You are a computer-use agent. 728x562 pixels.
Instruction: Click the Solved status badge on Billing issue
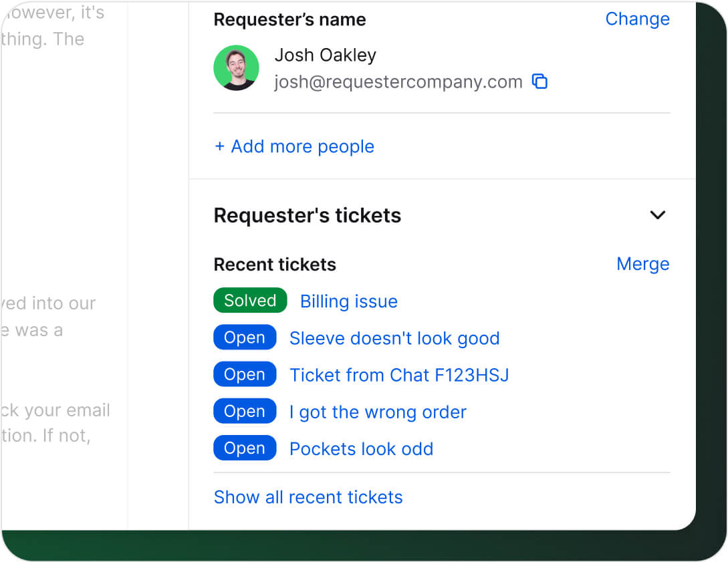(250, 300)
